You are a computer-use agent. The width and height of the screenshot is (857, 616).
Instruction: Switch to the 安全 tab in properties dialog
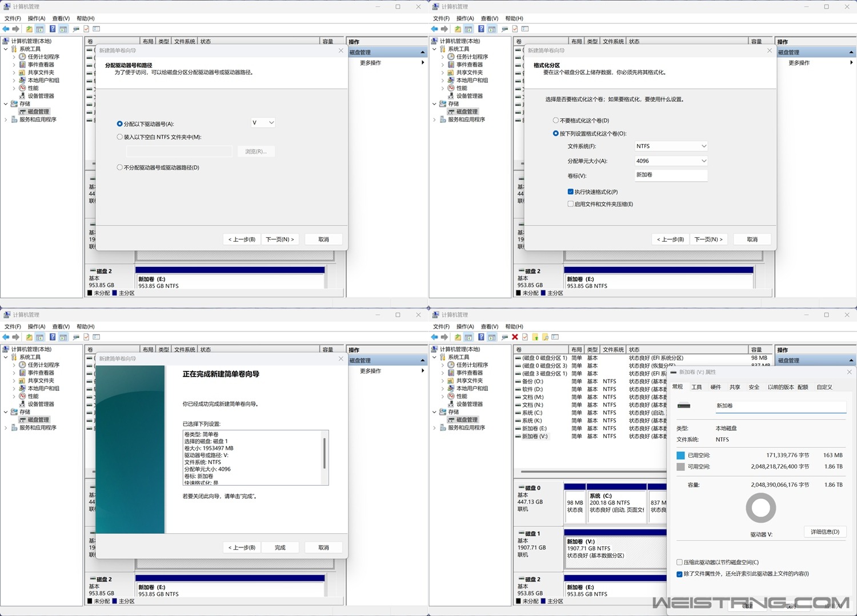754,387
